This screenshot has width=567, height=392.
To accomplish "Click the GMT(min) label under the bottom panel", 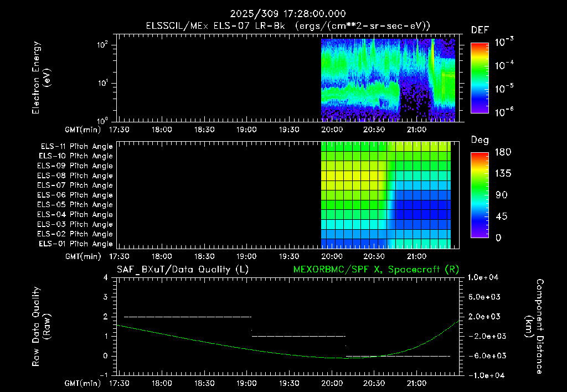I will click(x=83, y=383).
